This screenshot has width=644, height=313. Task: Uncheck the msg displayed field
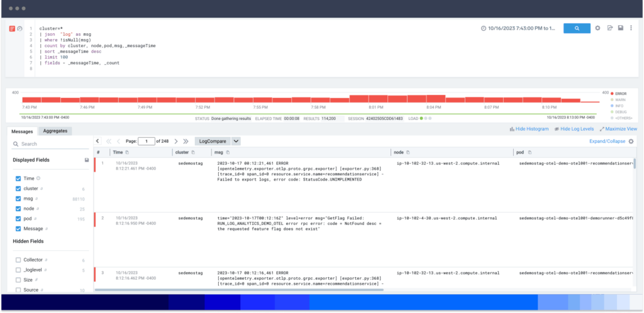pos(18,199)
